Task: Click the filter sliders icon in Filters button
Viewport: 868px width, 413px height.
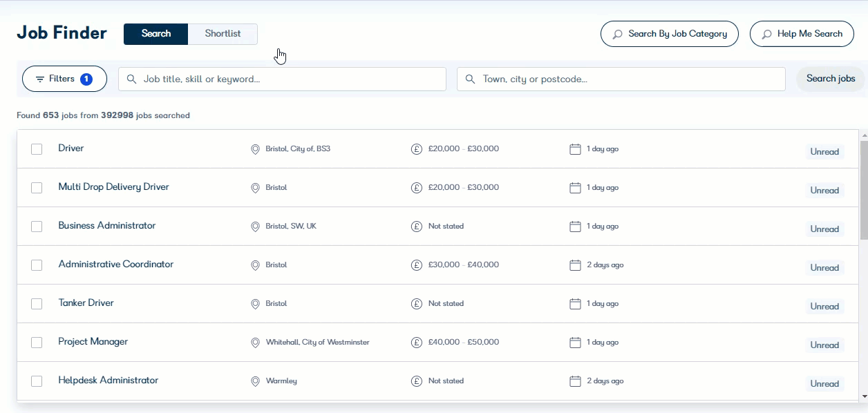Action: tap(40, 79)
